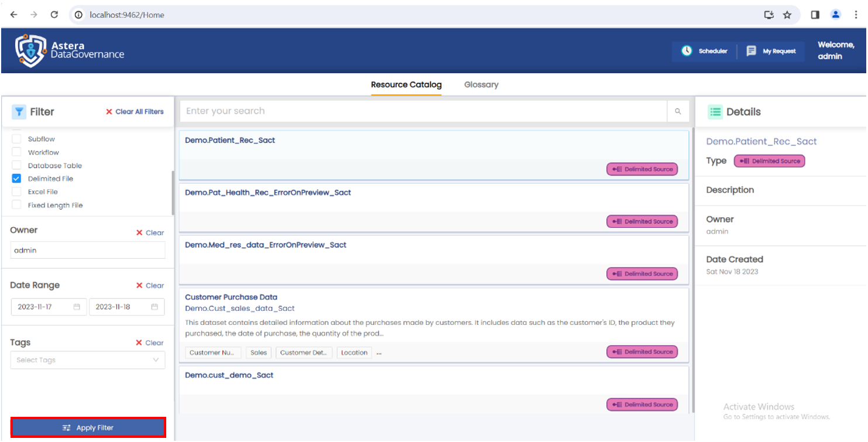This screenshot has width=868, height=442.
Task: Click the browser reload icon
Action: [54, 15]
